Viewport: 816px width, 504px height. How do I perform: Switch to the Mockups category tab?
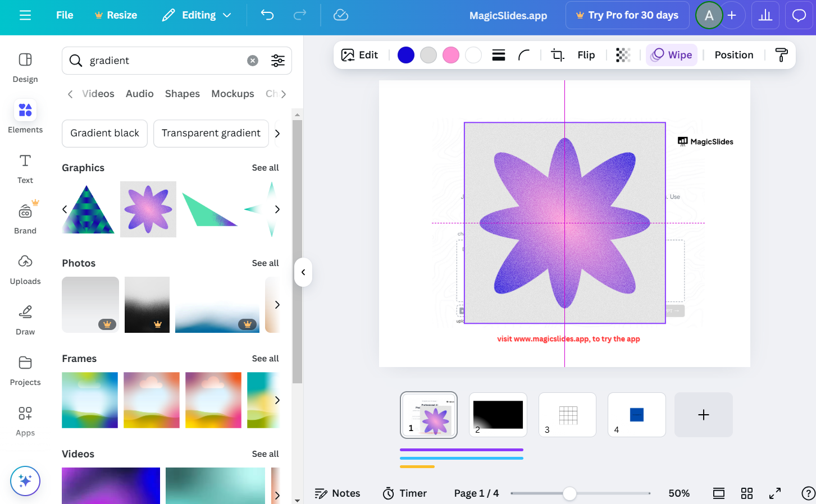[x=233, y=94]
